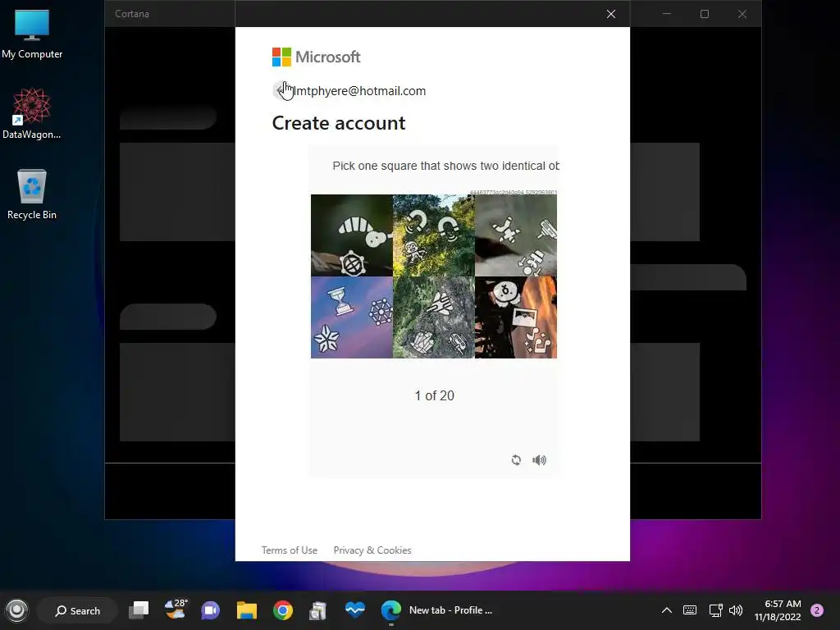Open the weather widget showing 28°

click(x=176, y=609)
